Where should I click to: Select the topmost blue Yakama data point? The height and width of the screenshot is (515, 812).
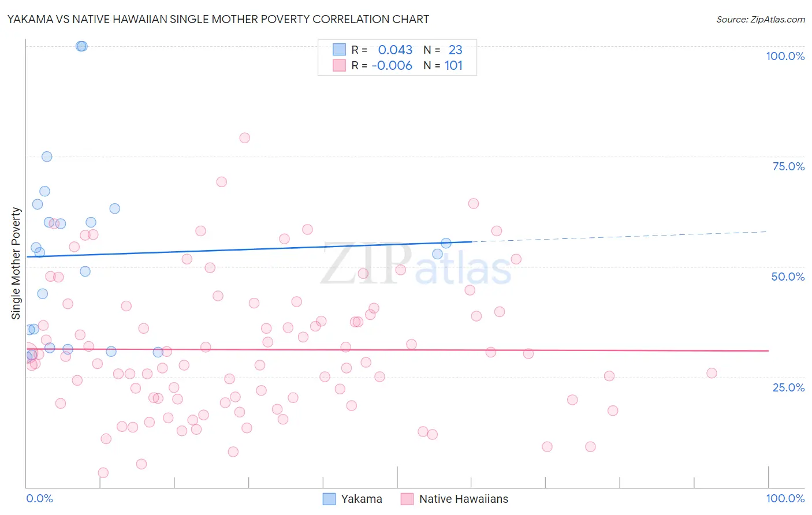pos(81,46)
